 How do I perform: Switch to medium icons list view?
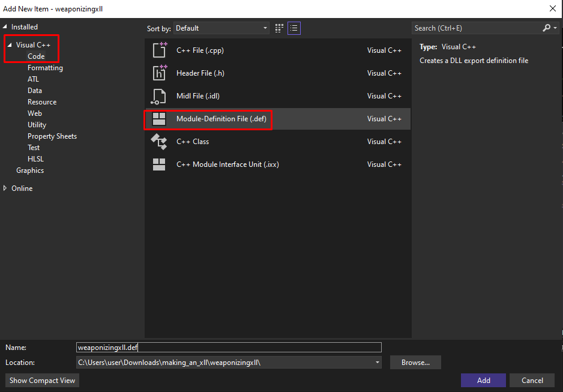(x=294, y=28)
